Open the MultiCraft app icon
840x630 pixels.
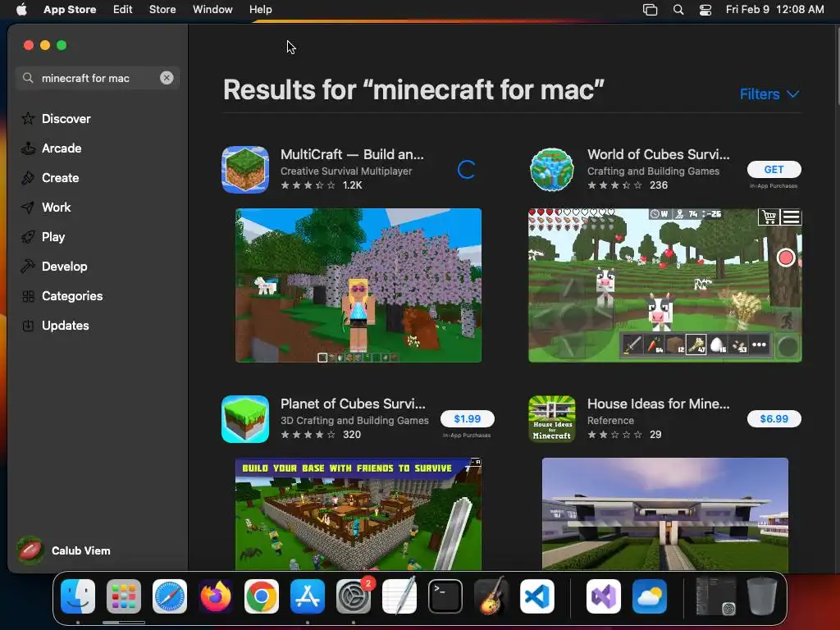pyautogui.click(x=245, y=169)
